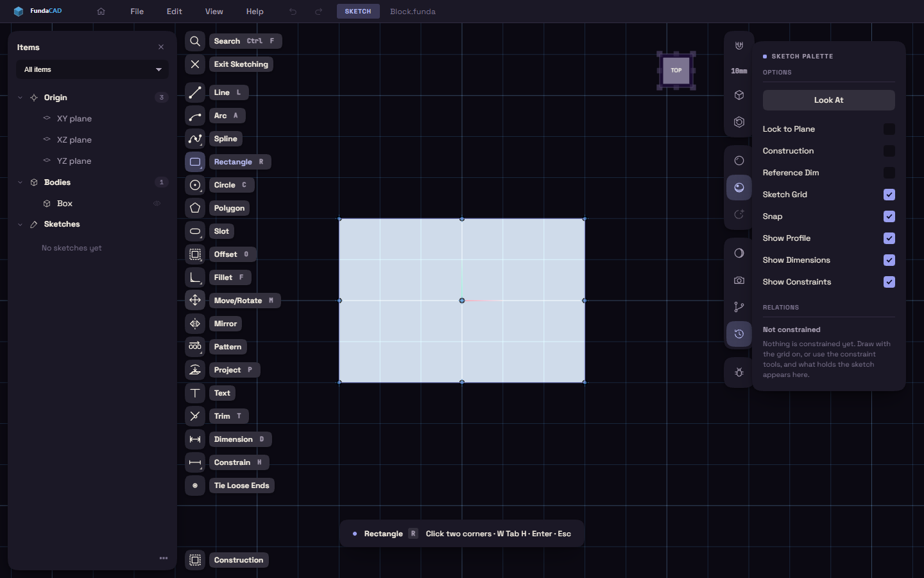Click the SKETCH mode badge
Viewport: 924px width, 578px height.
358,12
